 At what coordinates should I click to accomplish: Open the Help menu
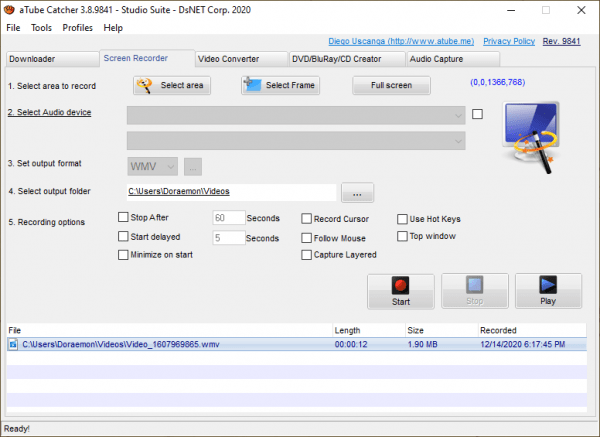pyautogui.click(x=113, y=28)
